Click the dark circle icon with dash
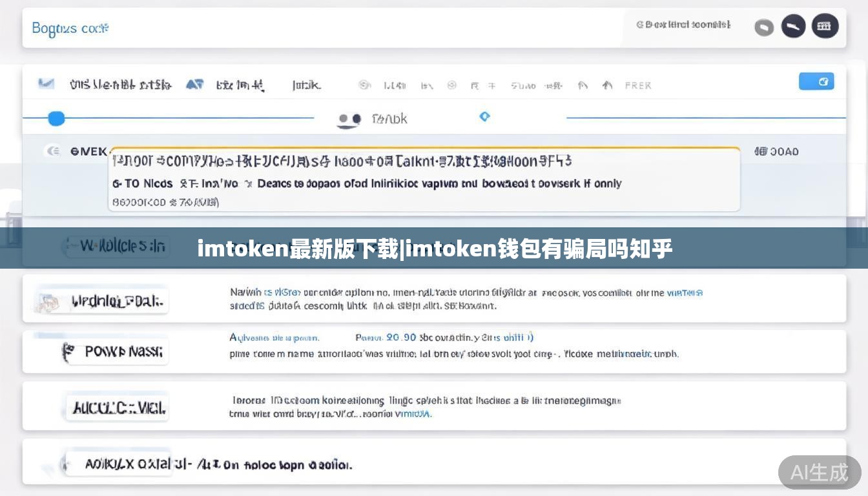The image size is (868, 496). click(793, 26)
